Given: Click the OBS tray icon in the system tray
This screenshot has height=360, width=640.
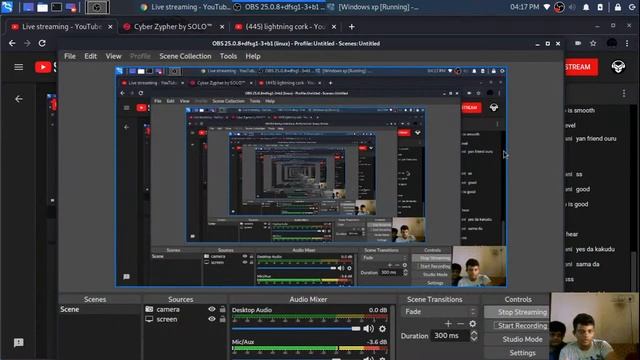Looking at the screenshot, I should (x=559, y=7).
